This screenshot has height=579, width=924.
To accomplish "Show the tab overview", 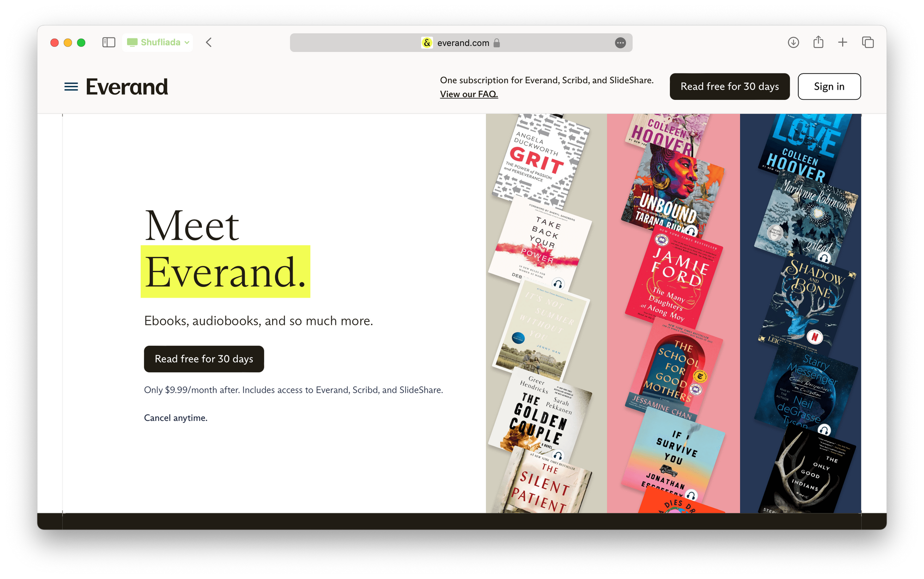I will (x=868, y=43).
